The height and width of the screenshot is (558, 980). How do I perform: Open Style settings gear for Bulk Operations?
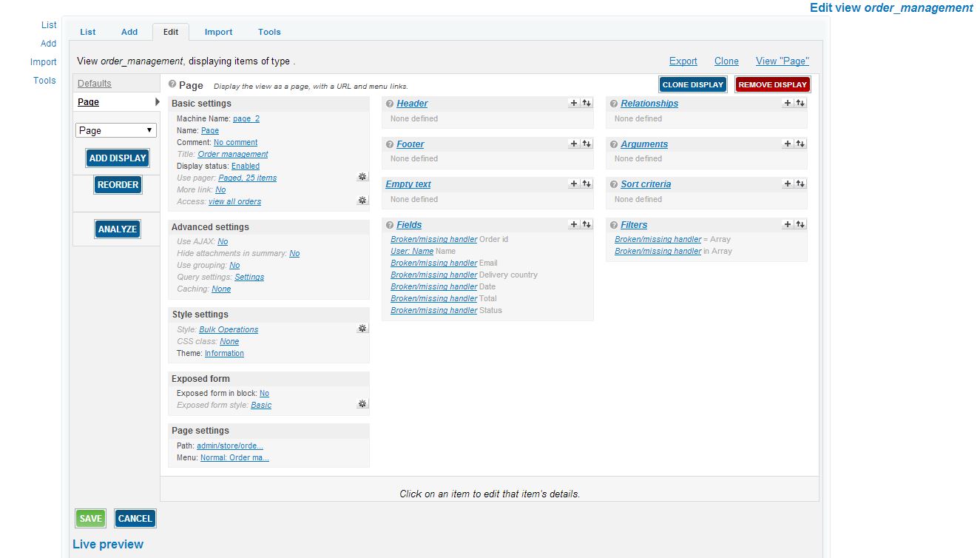click(x=362, y=329)
